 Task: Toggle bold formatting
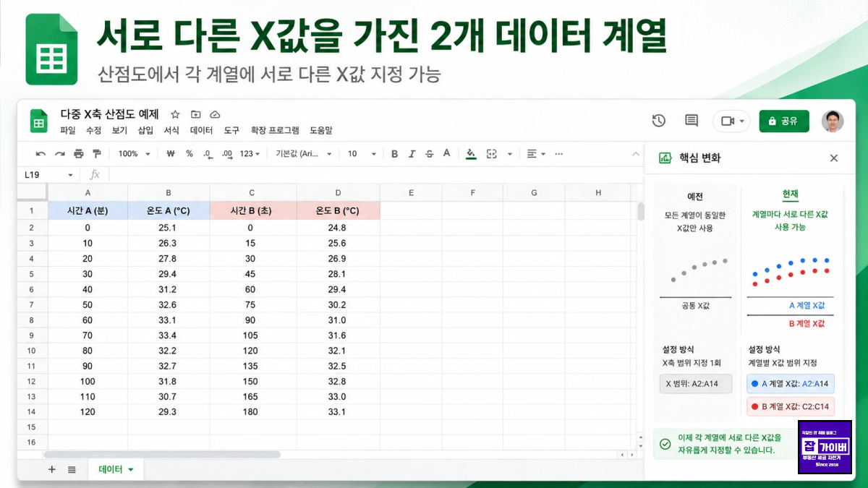pyautogui.click(x=395, y=154)
